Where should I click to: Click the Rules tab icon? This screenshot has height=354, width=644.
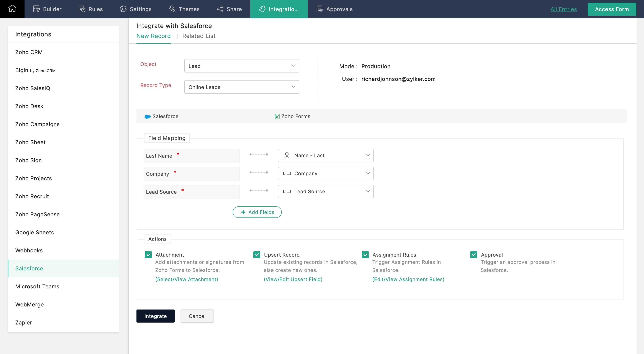click(x=82, y=9)
